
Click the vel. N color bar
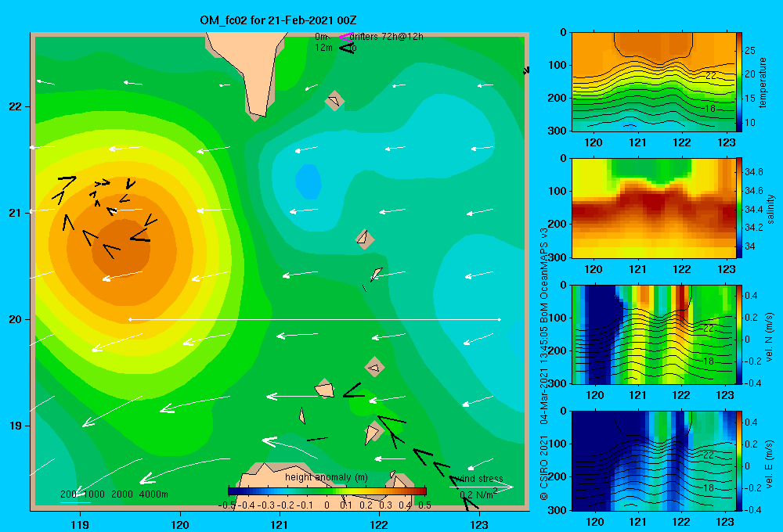coord(739,335)
